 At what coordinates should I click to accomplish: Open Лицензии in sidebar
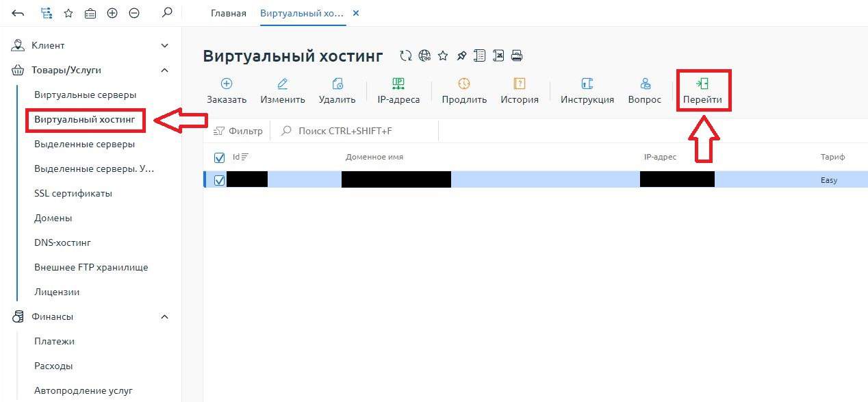click(x=57, y=292)
